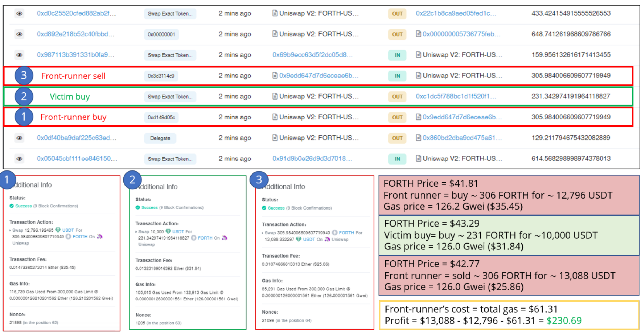Click green Success checkmark in panel 1
Image resolution: width=644 pixels, height=335 pixels.
[12, 206]
